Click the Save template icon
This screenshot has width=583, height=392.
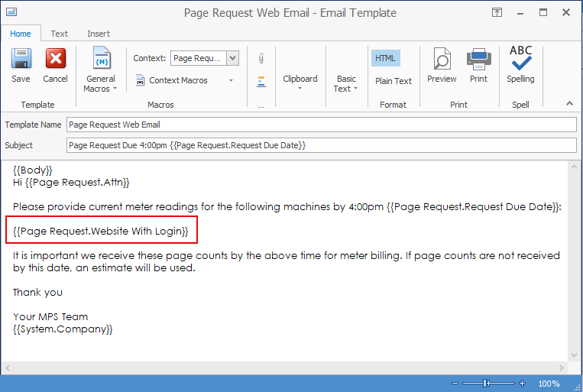click(x=21, y=58)
